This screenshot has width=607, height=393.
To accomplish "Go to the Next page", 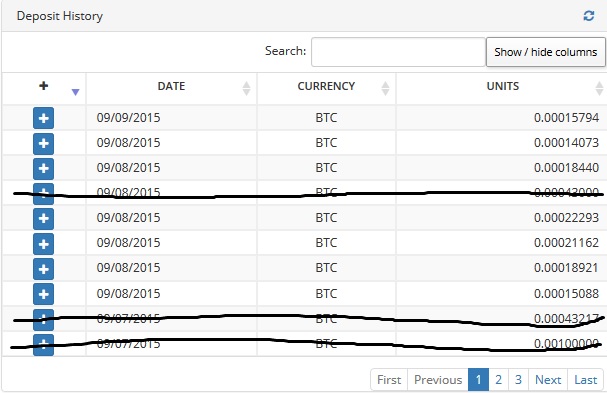I will pyautogui.click(x=548, y=380).
